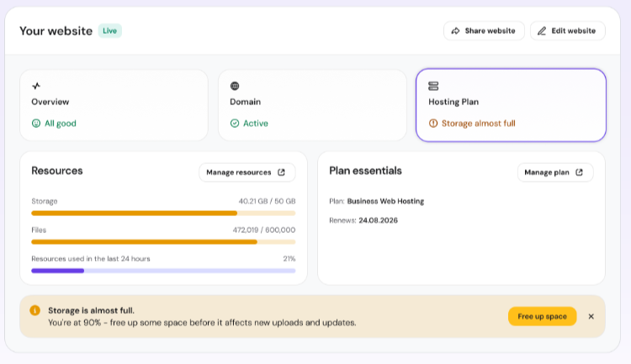This screenshot has height=364, width=631.
Task: Click the Active checkmark circle icon
Action: coord(235,124)
